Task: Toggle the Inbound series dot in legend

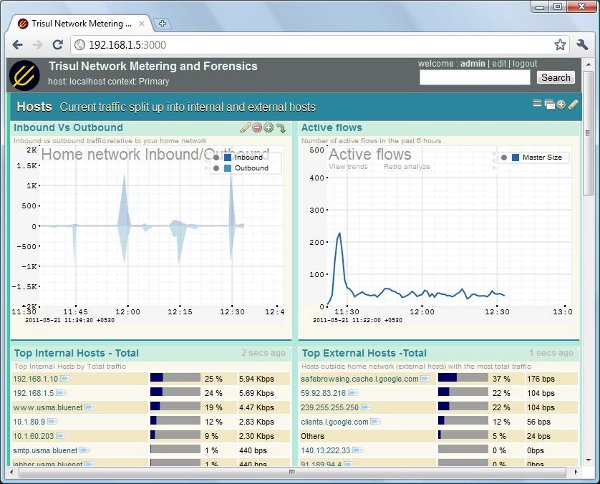Action: pyautogui.click(x=216, y=158)
